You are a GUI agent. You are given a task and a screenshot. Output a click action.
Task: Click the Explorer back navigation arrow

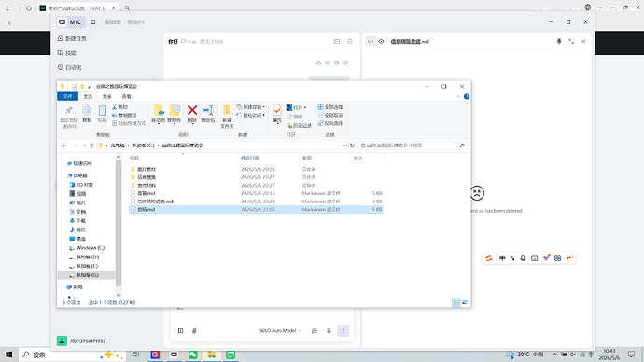tap(64, 146)
